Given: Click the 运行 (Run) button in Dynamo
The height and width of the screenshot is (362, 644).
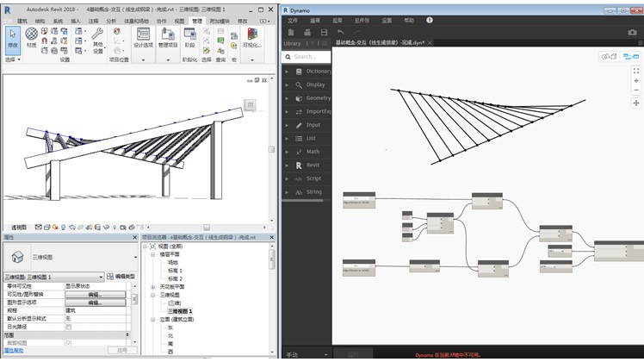Looking at the screenshot, I should coord(353,354).
